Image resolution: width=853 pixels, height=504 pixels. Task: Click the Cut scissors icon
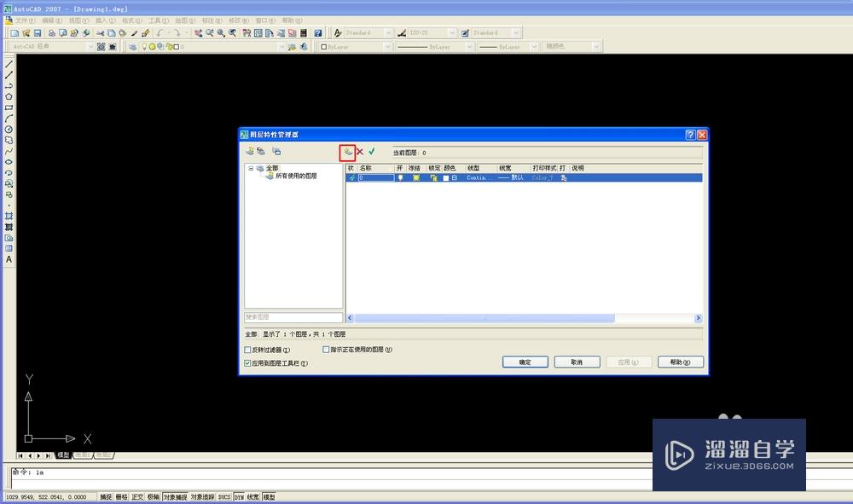point(100,33)
